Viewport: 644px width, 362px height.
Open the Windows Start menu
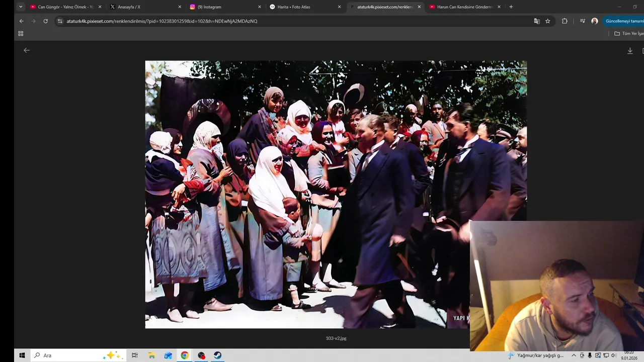22,355
